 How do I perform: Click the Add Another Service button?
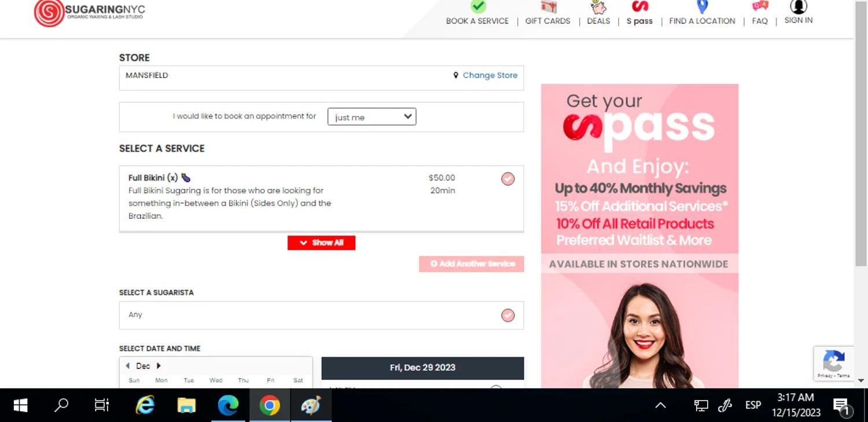coord(472,264)
